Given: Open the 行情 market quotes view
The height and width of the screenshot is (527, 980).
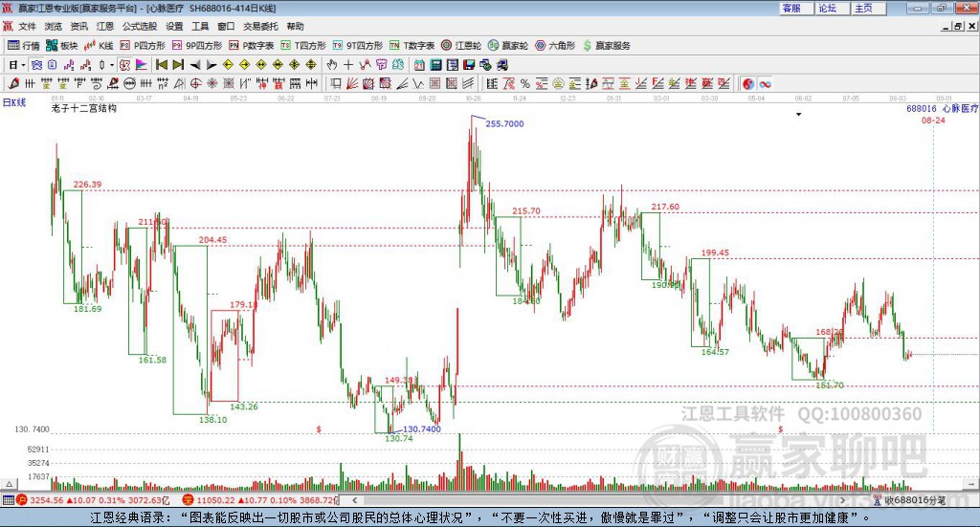Looking at the screenshot, I should pos(23,46).
